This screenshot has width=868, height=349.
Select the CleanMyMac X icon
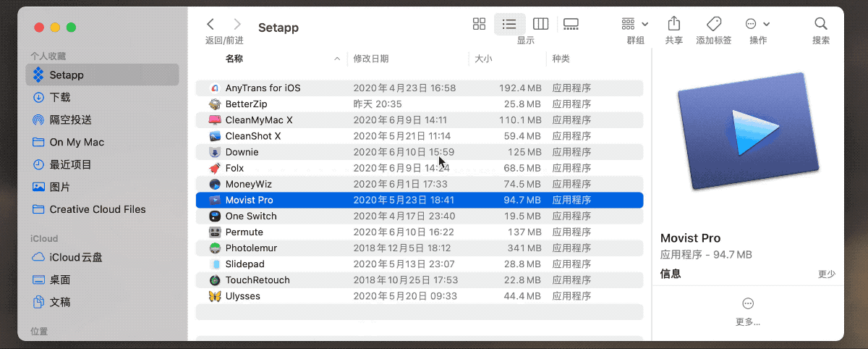214,120
